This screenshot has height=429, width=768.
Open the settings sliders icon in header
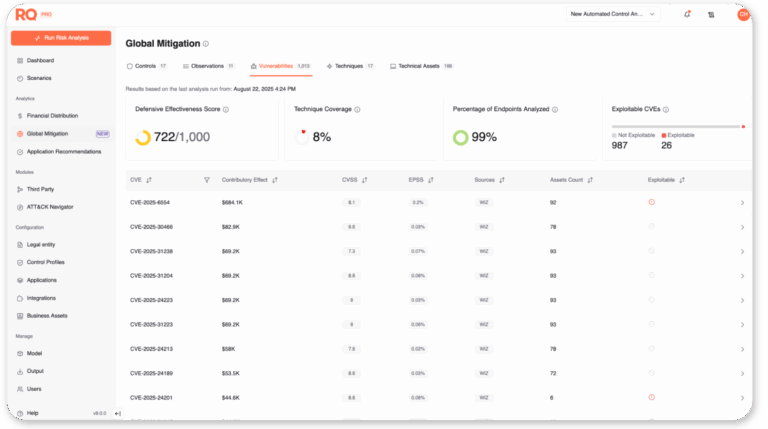(x=711, y=14)
